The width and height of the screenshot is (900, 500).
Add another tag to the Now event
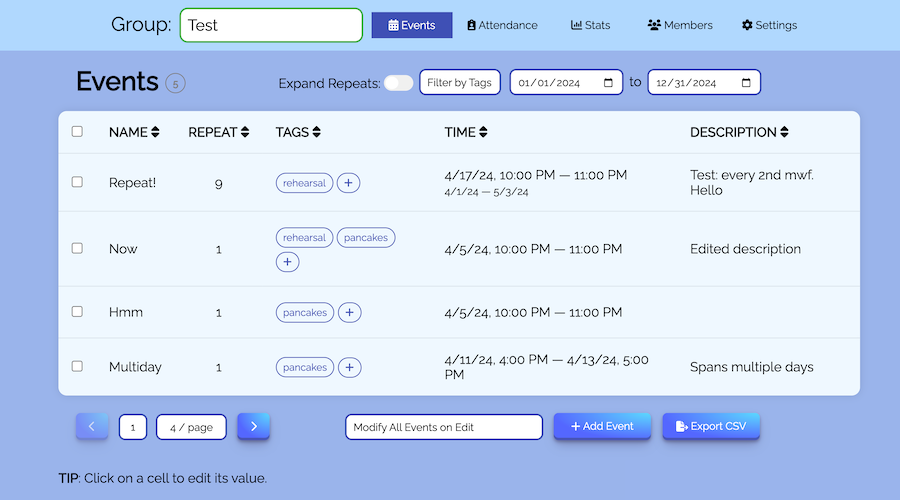pyautogui.click(x=287, y=262)
